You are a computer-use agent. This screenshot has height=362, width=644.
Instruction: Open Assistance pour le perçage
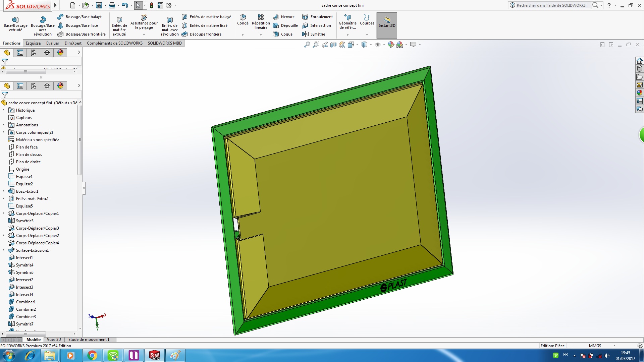pos(144,22)
